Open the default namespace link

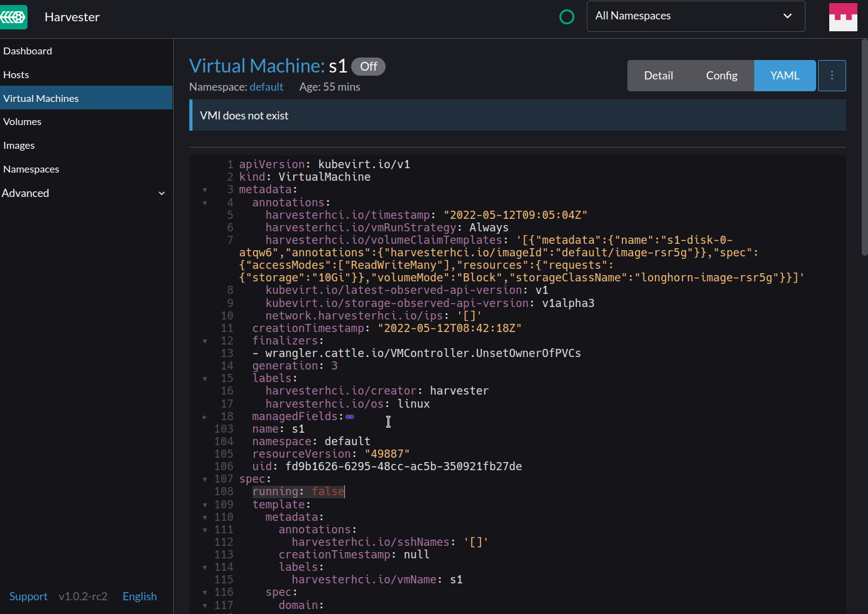click(266, 87)
